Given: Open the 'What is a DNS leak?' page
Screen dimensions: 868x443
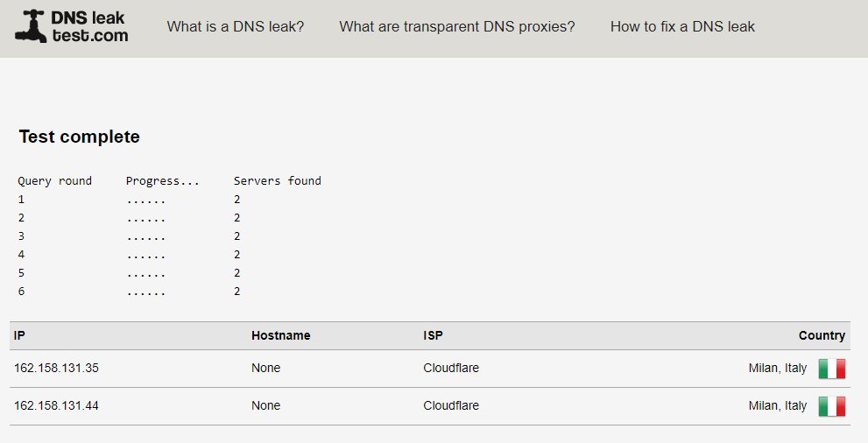Looking at the screenshot, I should (x=236, y=26).
